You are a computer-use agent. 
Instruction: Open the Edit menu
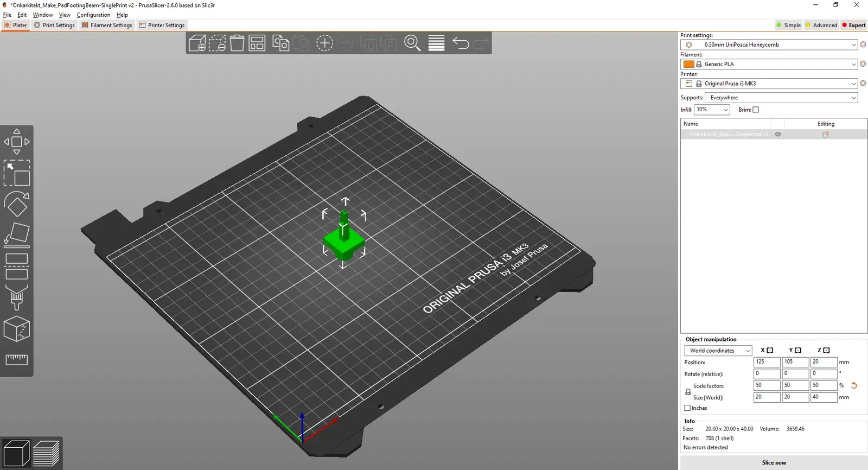pyautogui.click(x=22, y=15)
